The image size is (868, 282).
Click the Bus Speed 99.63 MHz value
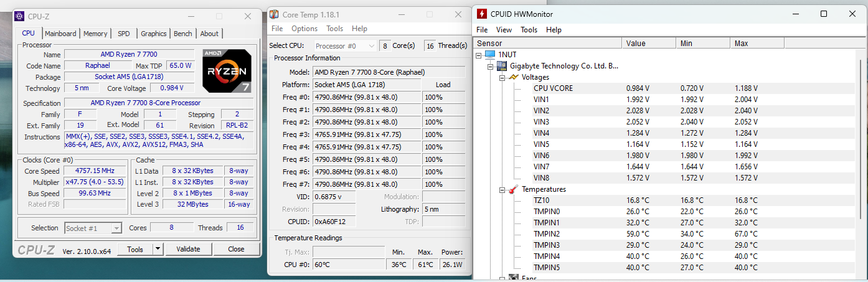tap(95, 194)
